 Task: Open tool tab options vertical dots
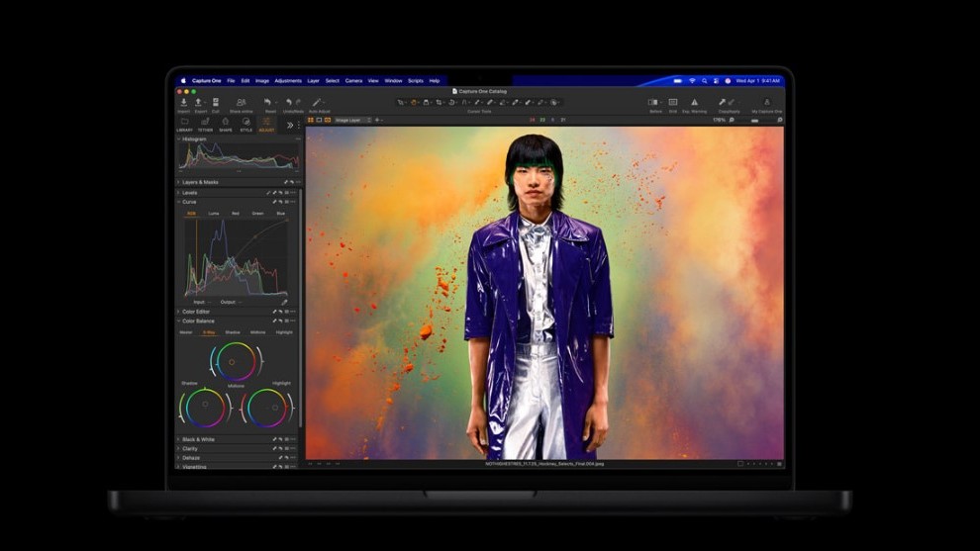(x=298, y=125)
